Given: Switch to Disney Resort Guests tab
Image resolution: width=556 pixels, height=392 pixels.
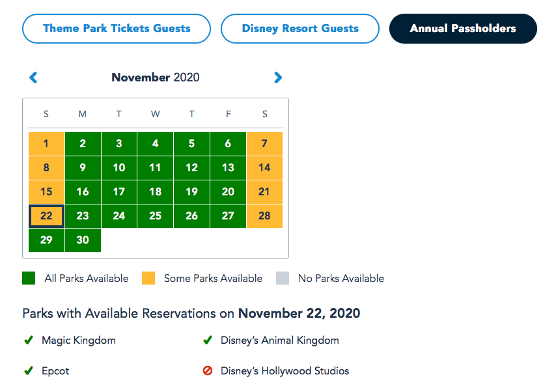Looking at the screenshot, I should 300,29.
